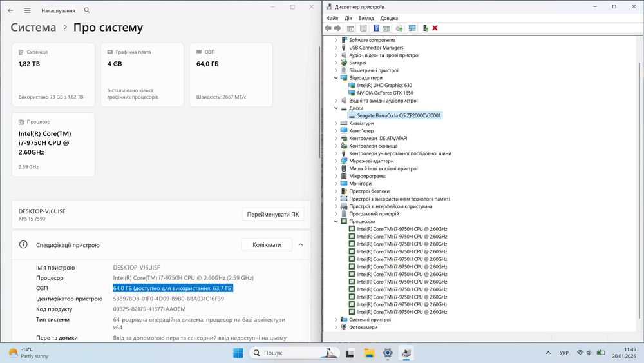Open File Explorer from the taskbar

(369, 353)
